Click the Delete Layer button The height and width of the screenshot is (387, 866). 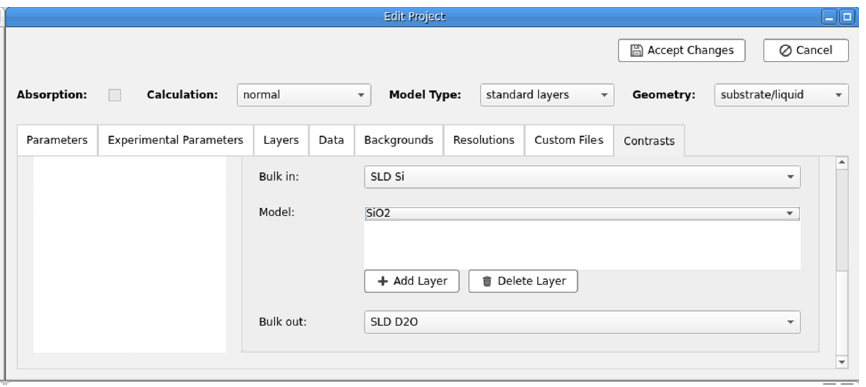523,281
